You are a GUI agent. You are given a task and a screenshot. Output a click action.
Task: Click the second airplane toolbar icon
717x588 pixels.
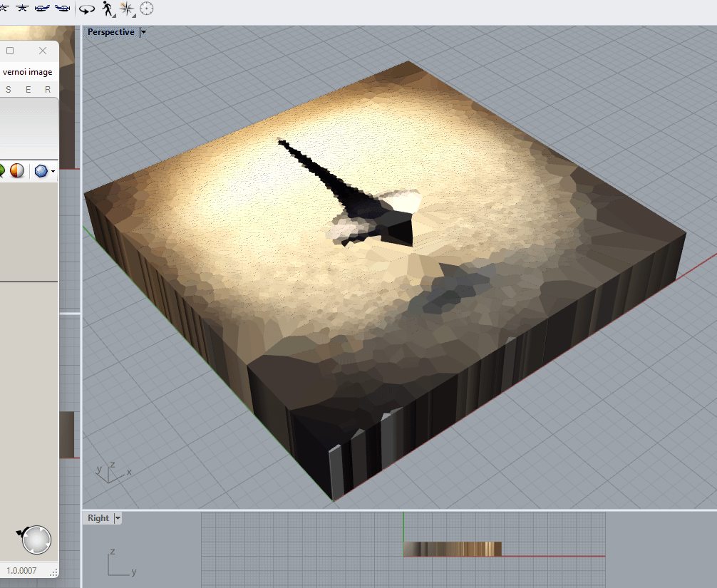[x=22, y=9]
